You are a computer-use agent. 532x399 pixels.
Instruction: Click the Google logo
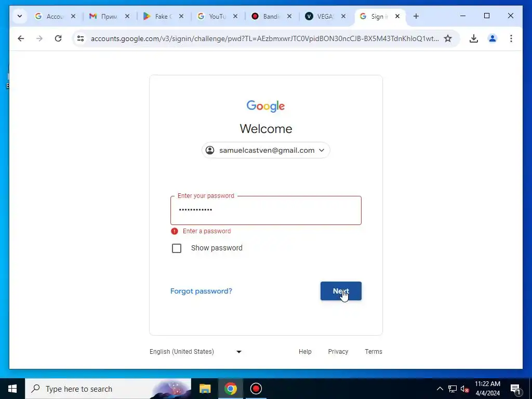pyautogui.click(x=265, y=106)
